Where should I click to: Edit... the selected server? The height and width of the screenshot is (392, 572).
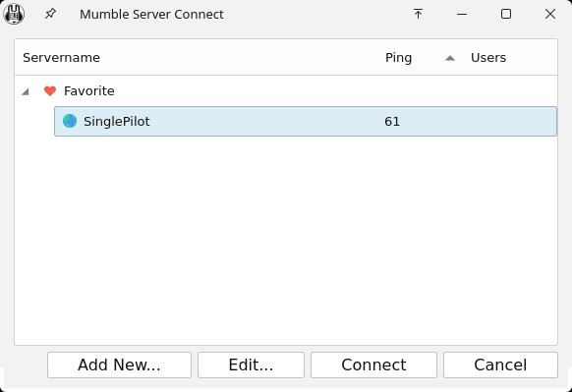(x=251, y=365)
